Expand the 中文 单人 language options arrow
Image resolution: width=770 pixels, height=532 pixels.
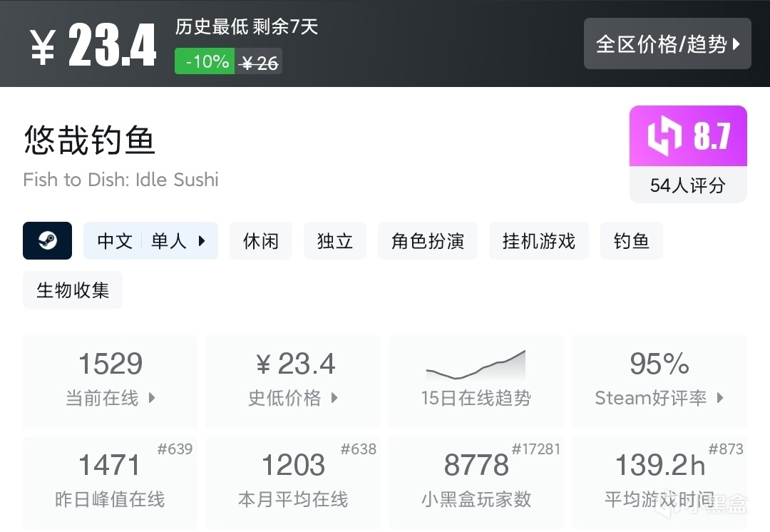202,241
